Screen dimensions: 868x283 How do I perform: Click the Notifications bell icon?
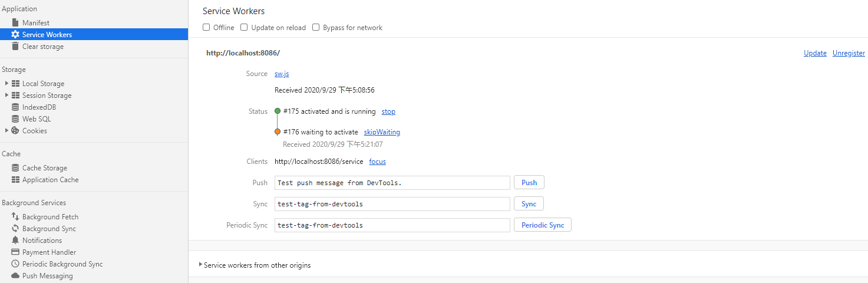coord(16,241)
